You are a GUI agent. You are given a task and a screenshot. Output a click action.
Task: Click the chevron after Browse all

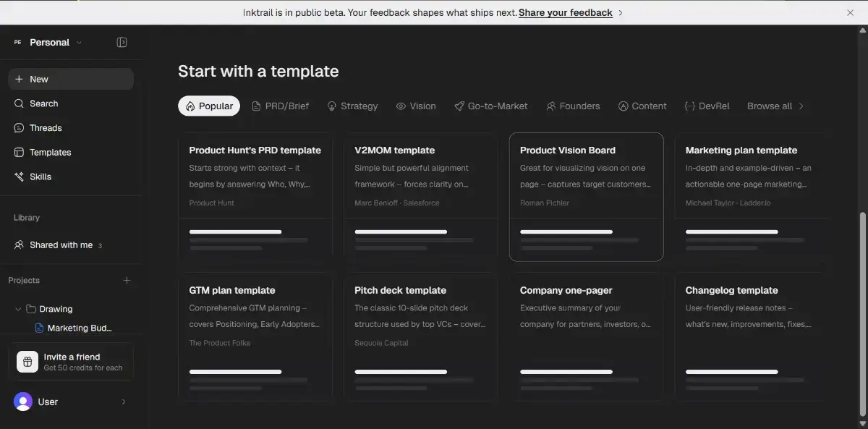[801, 106]
